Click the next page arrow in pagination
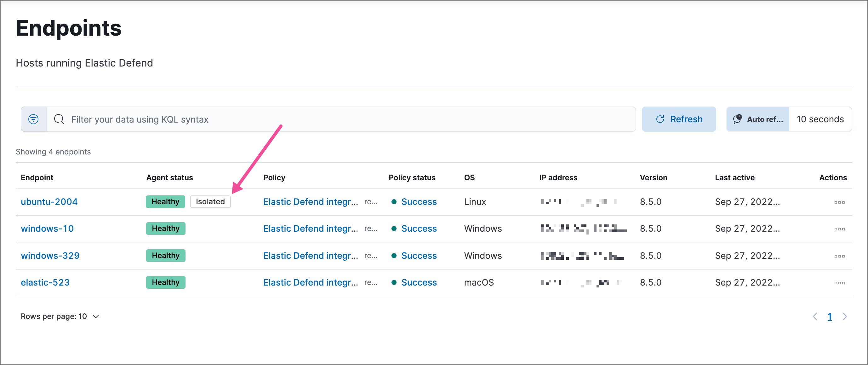 (845, 316)
